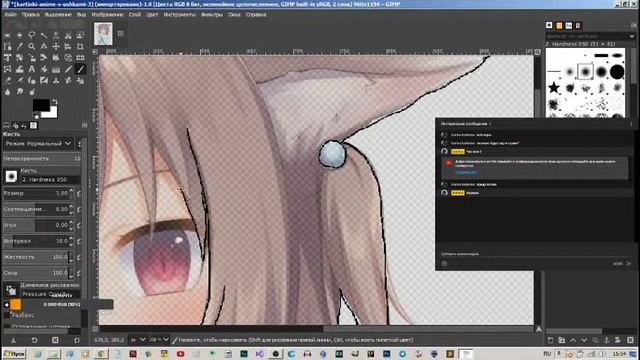Select the Blur/Sharpen drop tool
Screen dimensions: 640x360
[7, 92]
